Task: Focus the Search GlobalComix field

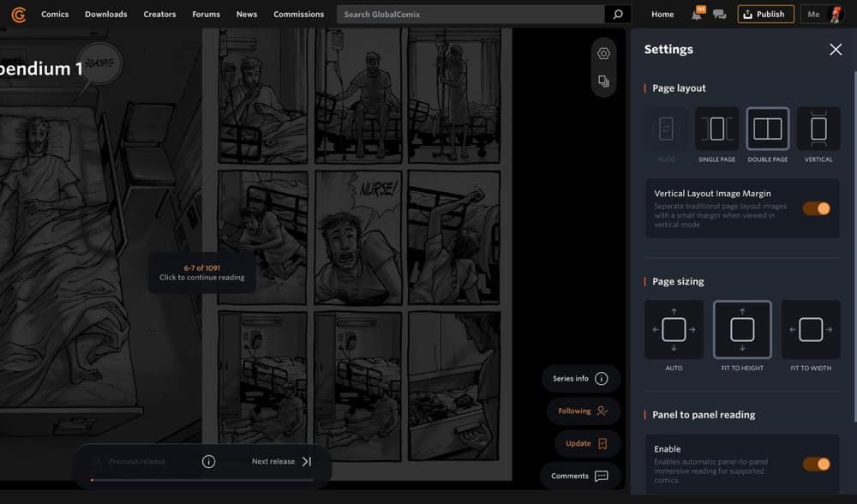Action: pos(470,15)
